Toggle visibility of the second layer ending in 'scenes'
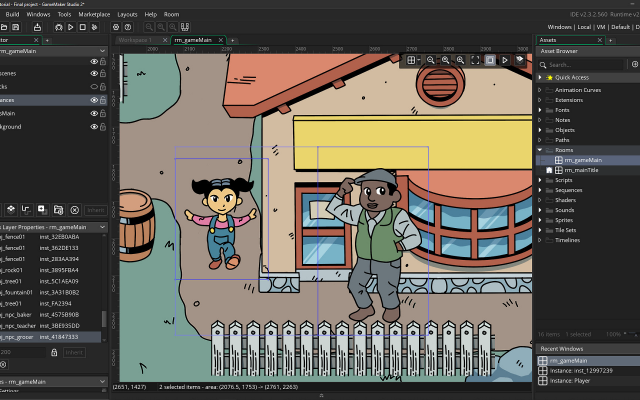 pyautogui.click(x=94, y=73)
